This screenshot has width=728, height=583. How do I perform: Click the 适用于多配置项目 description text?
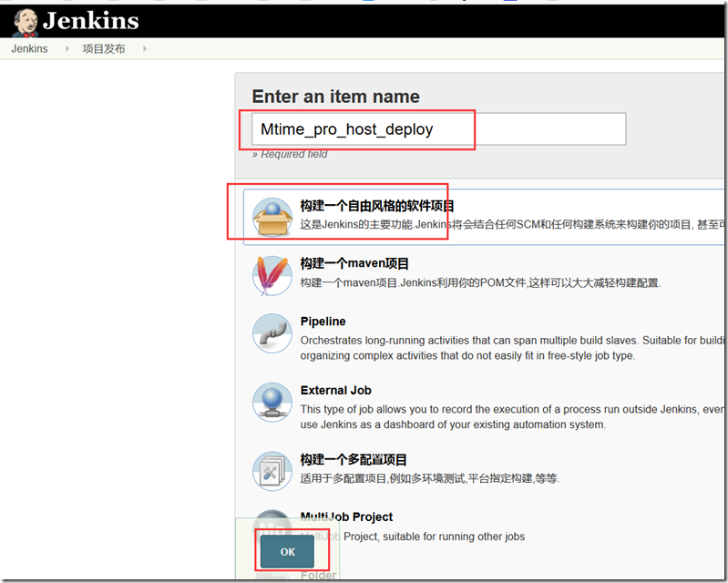430,478
